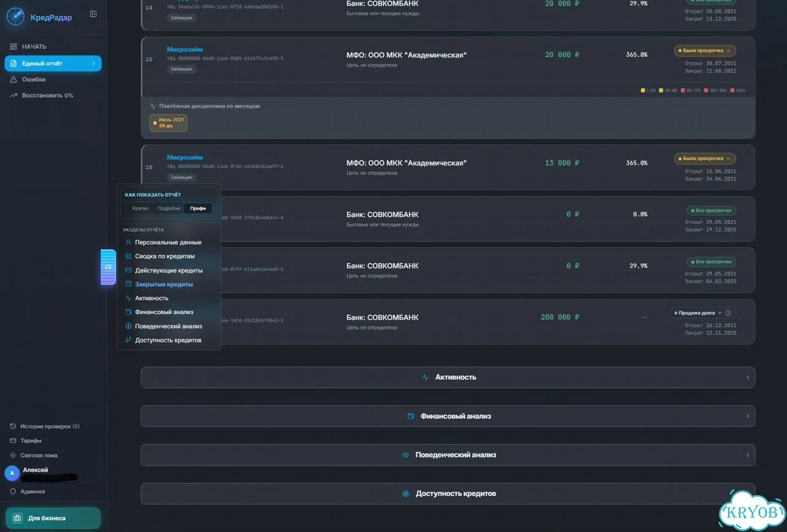Collapse the Была просрочка badge on loan 15
Viewport: 787px width, 532px height.
click(x=705, y=50)
